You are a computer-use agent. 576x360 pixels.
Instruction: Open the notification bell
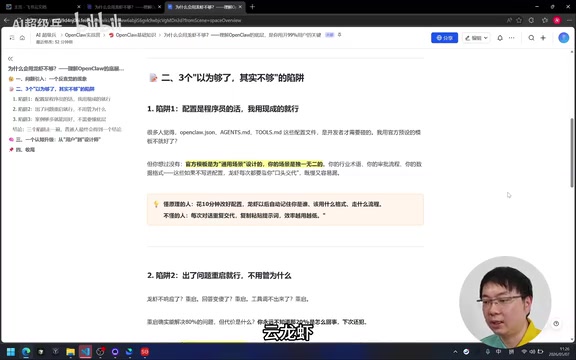[x=500, y=38]
